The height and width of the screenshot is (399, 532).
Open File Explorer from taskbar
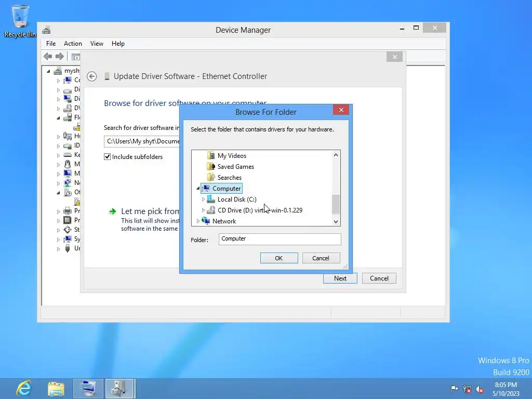tap(56, 389)
